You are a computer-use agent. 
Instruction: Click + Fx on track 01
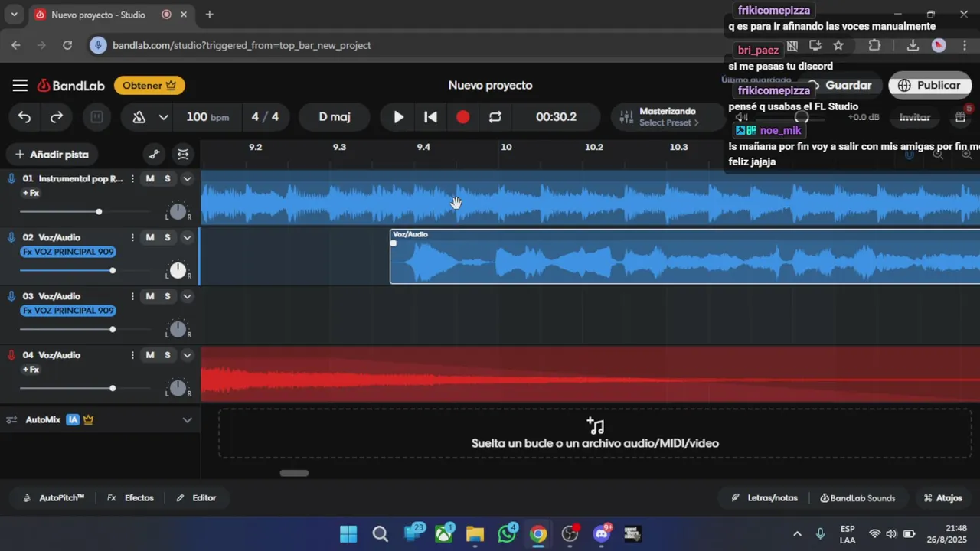(x=31, y=193)
